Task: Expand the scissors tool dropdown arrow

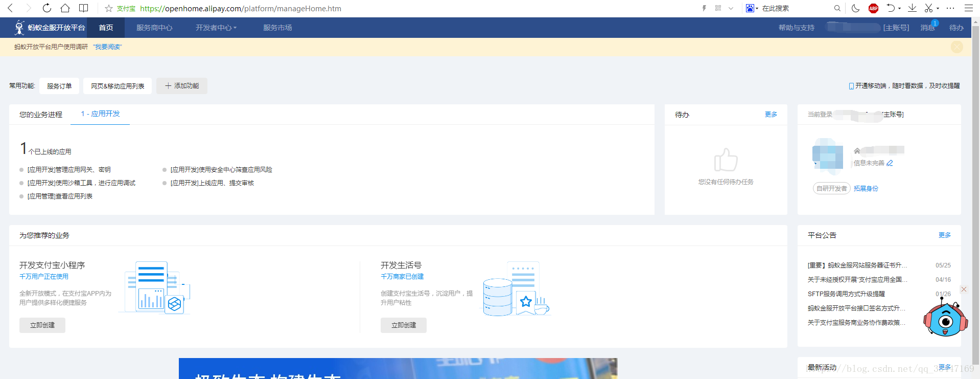Action: [938, 8]
